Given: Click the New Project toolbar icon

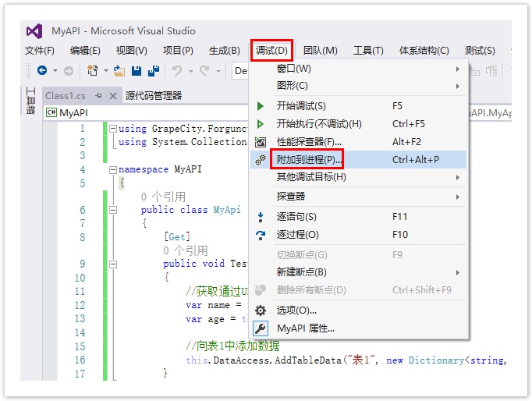Looking at the screenshot, I should point(92,70).
